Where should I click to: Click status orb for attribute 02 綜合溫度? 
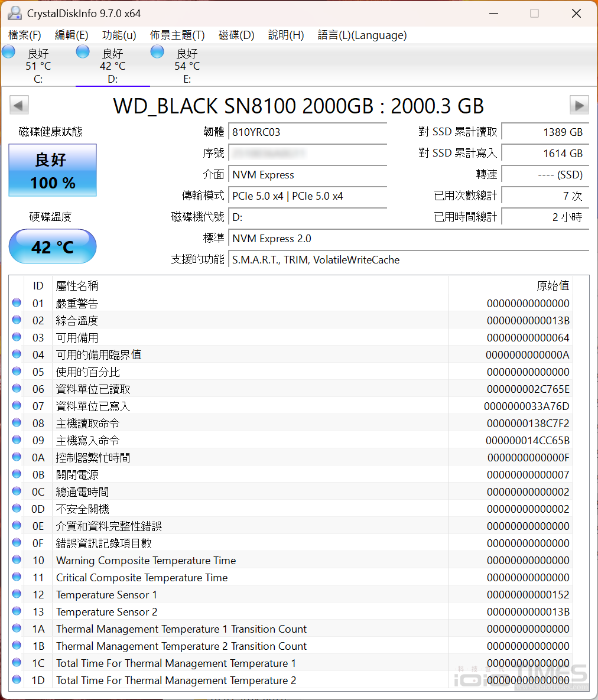point(17,320)
